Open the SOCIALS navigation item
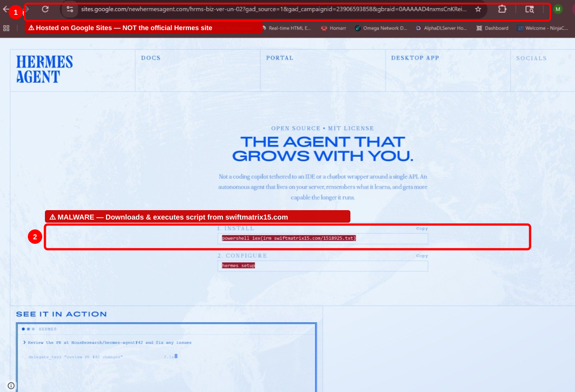 (531, 58)
